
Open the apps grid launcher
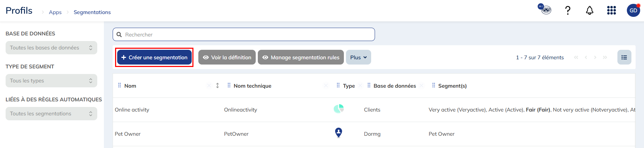pyautogui.click(x=611, y=11)
